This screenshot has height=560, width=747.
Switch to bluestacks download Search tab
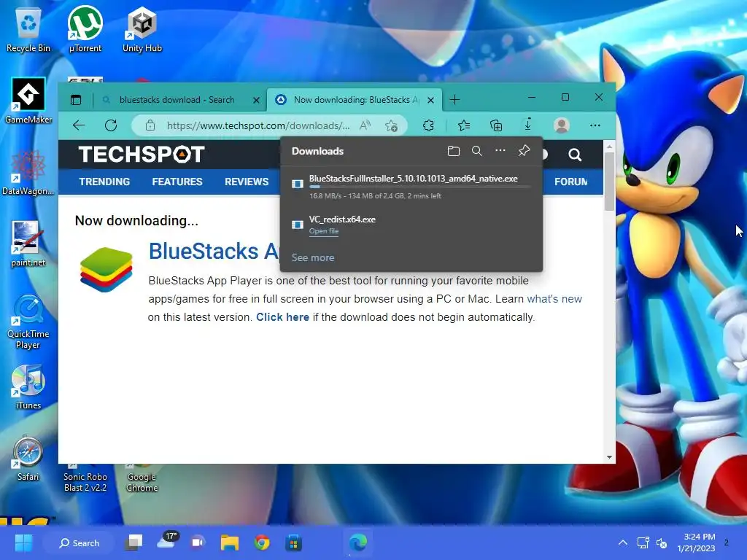pos(177,99)
